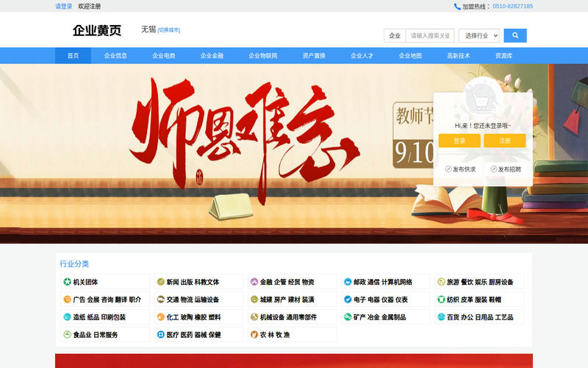Open the 企业物联网 navigation tab
588x368 pixels.
click(263, 56)
